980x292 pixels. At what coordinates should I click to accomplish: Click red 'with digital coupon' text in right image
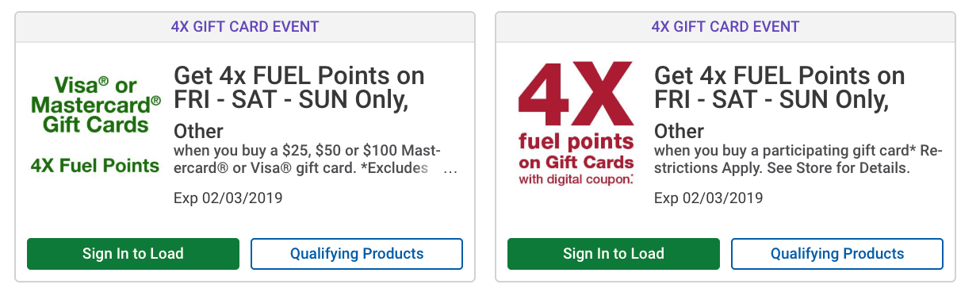pos(576,179)
